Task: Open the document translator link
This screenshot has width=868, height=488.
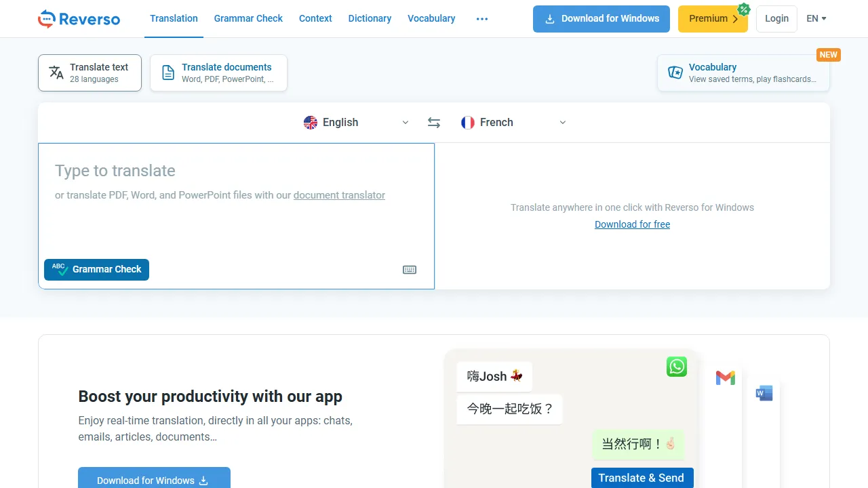Action: click(x=339, y=195)
